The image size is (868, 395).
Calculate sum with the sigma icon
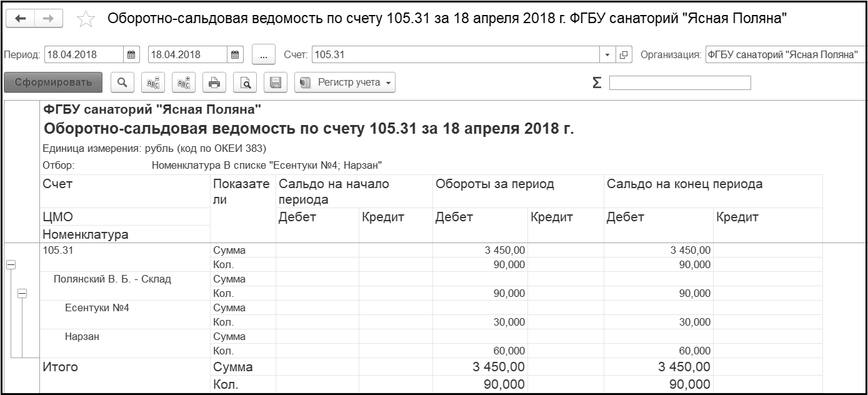pyautogui.click(x=596, y=82)
